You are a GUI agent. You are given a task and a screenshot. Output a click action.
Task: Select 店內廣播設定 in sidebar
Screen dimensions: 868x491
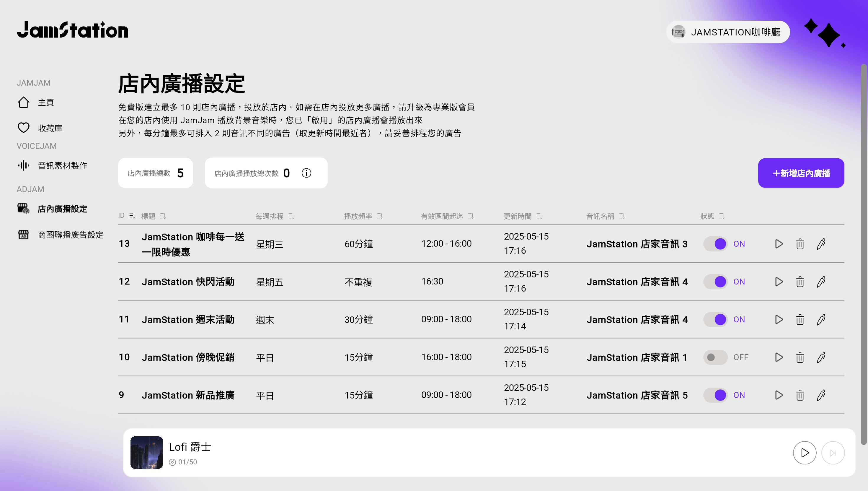pyautogui.click(x=52, y=209)
